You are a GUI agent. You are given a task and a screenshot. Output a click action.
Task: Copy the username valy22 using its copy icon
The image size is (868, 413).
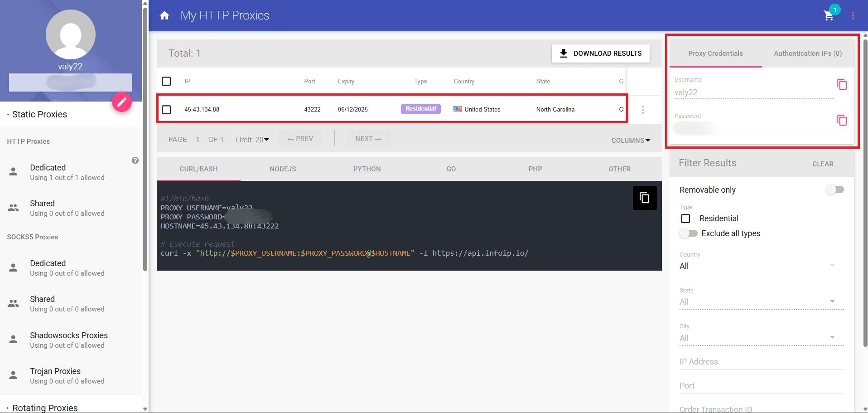coord(842,84)
